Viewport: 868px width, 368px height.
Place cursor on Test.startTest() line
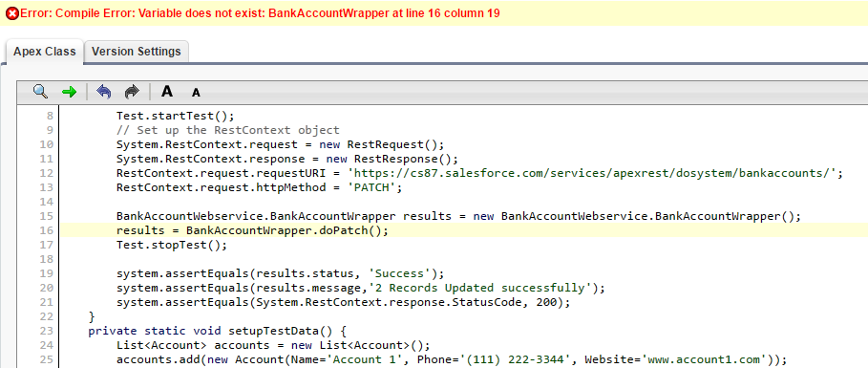point(176,116)
